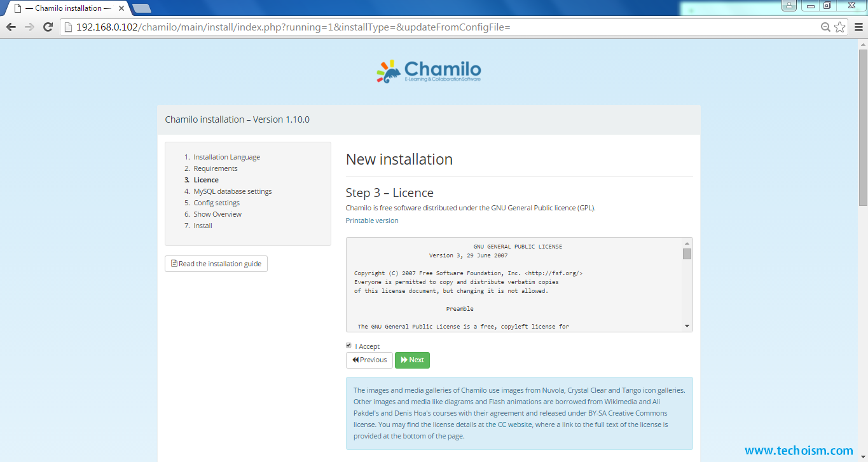The height and width of the screenshot is (462, 868).
Task: Reload the page with the refresh icon
Action: (48, 27)
